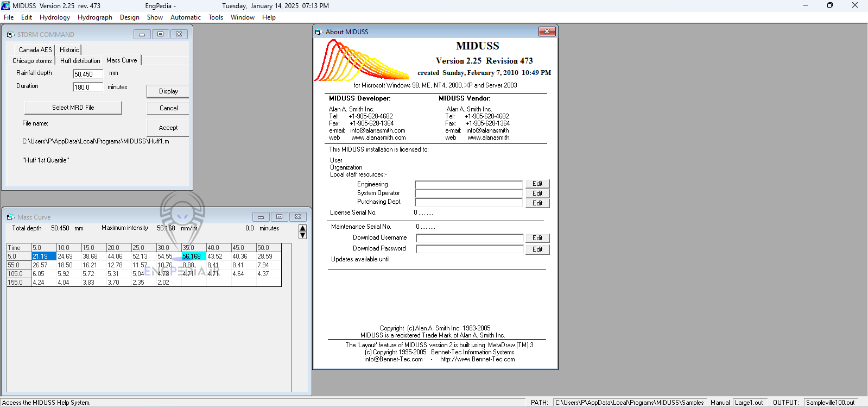Click Edit beside the Engineering field

point(537,184)
